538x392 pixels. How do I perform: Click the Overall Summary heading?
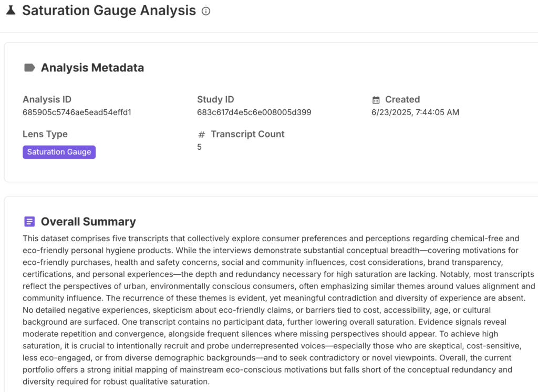coord(88,221)
